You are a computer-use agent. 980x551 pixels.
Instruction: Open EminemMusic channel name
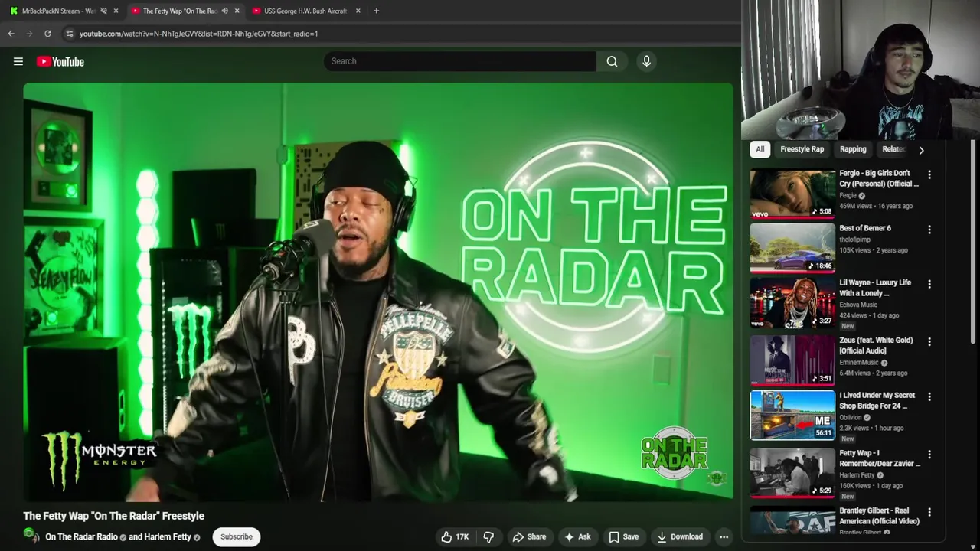coord(859,363)
